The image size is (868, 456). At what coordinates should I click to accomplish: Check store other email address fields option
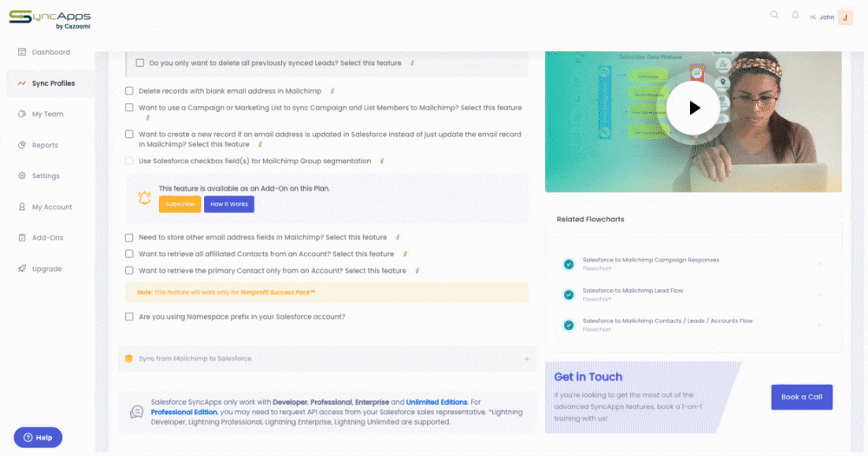point(129,237)
